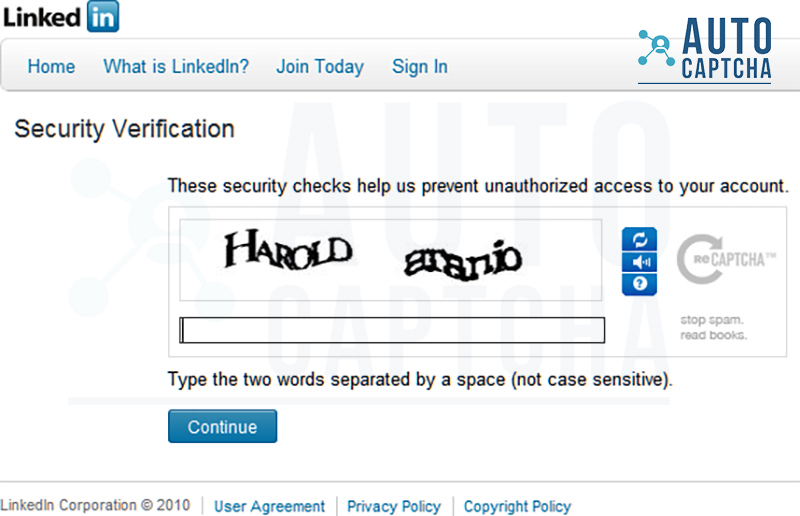Click the HAROLD word in the CAPTCHA image
The height and width of the screenshot is (516, 800).
coord(287,248)
